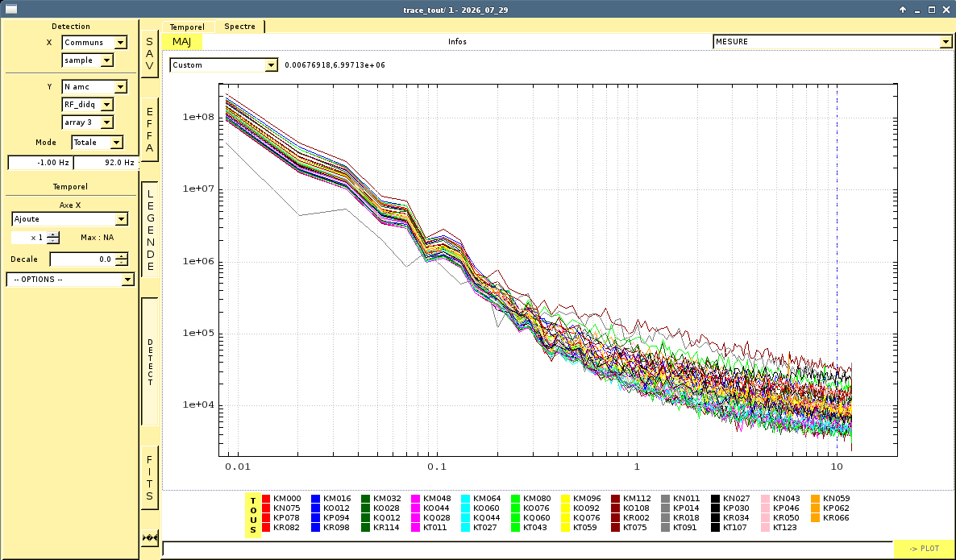Open the vertical SAV side button
The image size is (956, 560).
coord(149,56)
